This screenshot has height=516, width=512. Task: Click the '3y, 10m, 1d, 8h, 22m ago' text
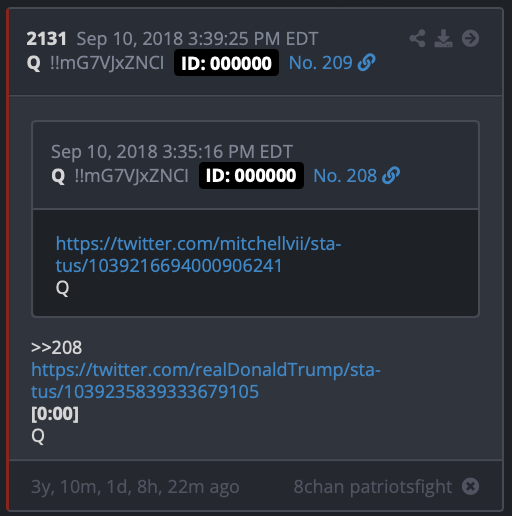[135, 487]
